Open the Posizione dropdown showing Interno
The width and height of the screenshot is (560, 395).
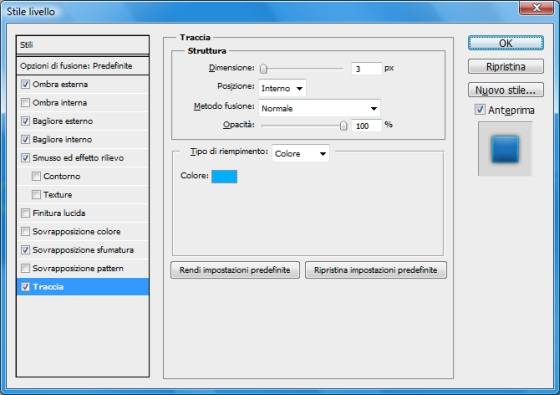point(282,88)
